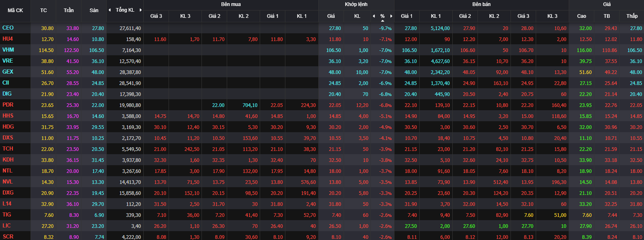This screenshot has width=644, height=240.
Task: Click the Sàn floor price header
Action: coord(94,10)
